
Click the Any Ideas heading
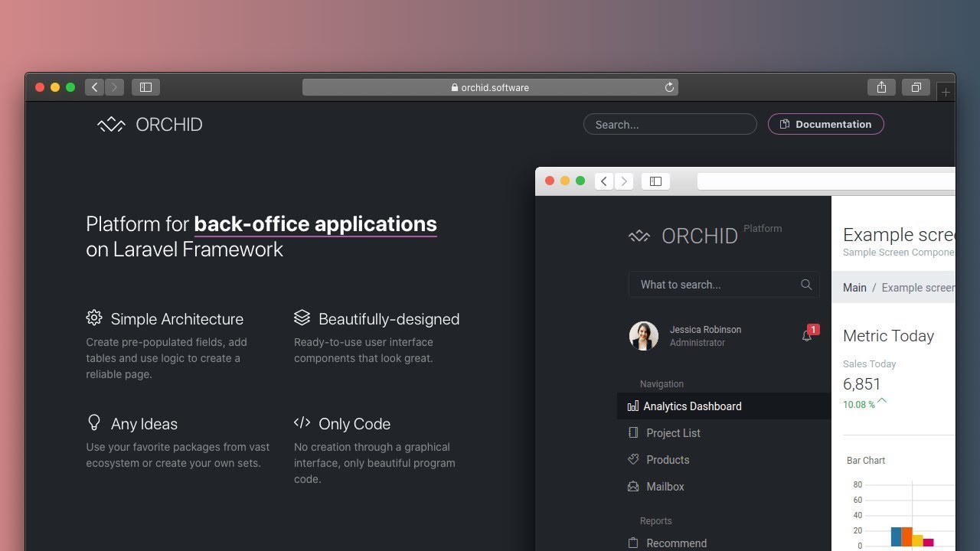click(x=144, y=424)
